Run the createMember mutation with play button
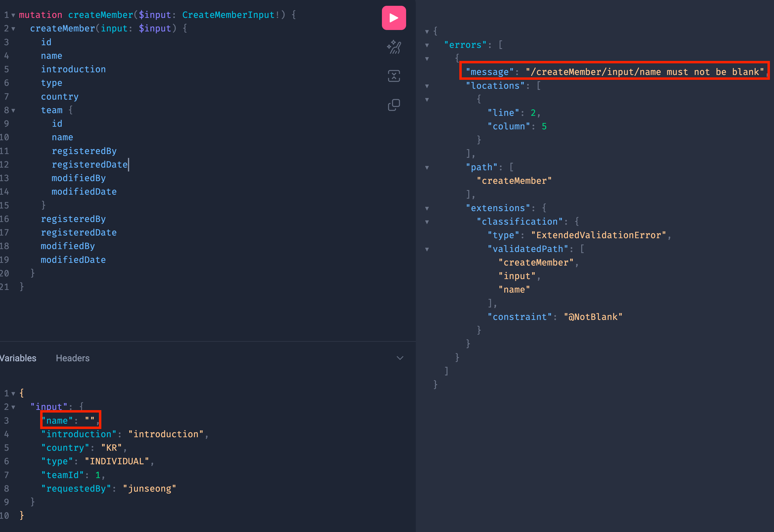The height and width of the screenshot is (532, 774). 394,18
